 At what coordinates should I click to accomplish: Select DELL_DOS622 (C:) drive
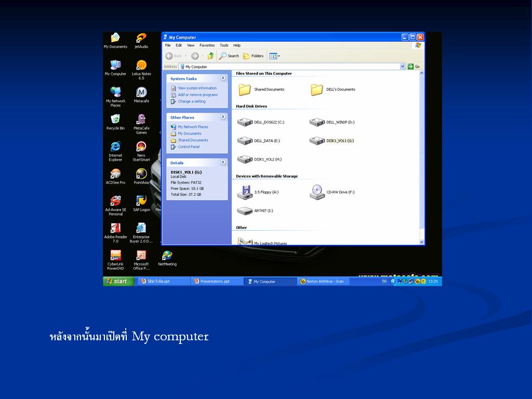pos(261,122)
